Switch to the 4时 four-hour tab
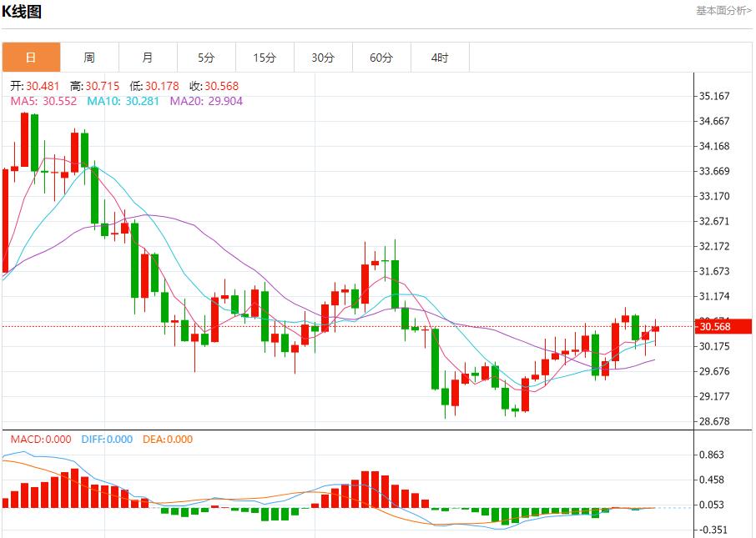The image size is (756, 538). point(440,58)
